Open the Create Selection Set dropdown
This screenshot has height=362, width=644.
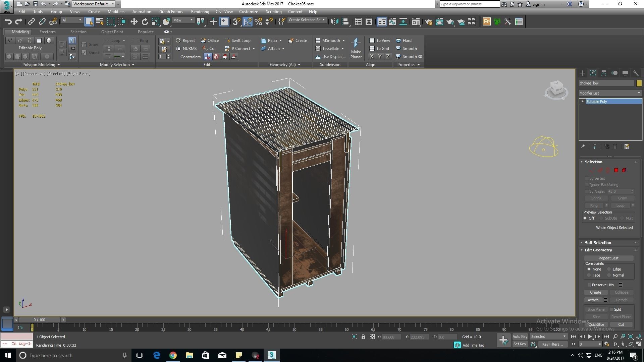pyautogui.click(x=307, y=20)
